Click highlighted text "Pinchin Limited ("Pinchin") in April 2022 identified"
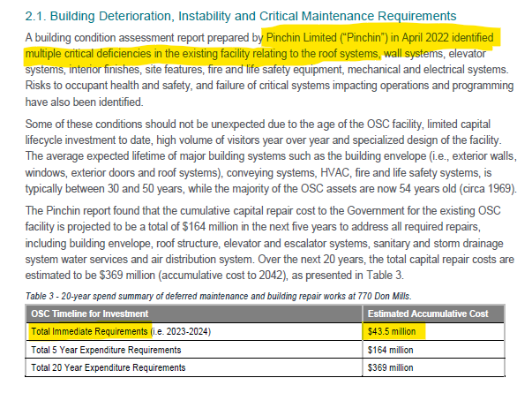The image size is (532, 393). click(x=379, y=37)
